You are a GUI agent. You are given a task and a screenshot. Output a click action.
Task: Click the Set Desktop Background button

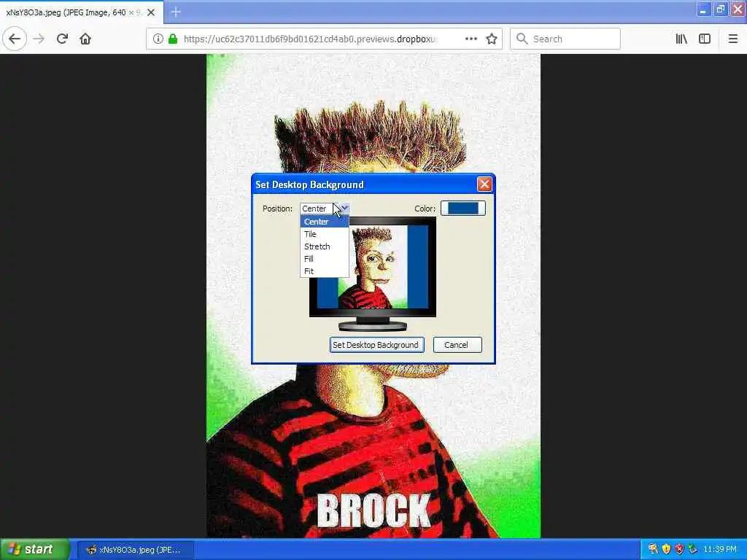pos(376,345)
